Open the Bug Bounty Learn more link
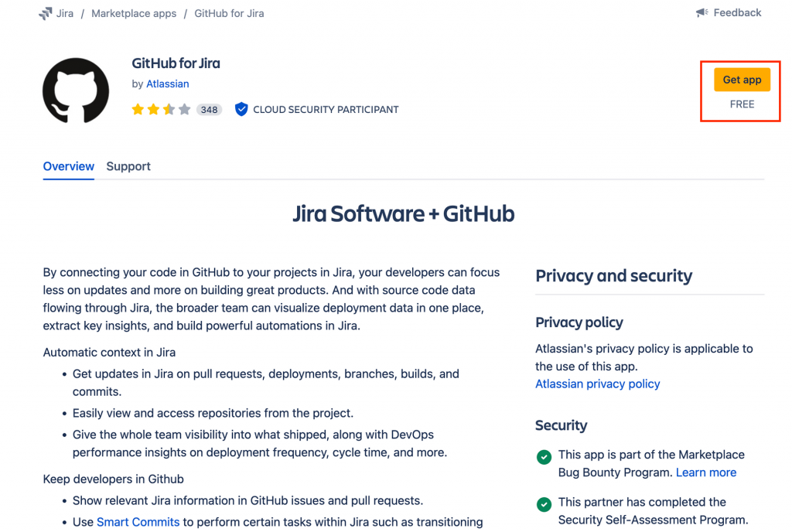The image size is (792, 532). [x=705, y=472]
